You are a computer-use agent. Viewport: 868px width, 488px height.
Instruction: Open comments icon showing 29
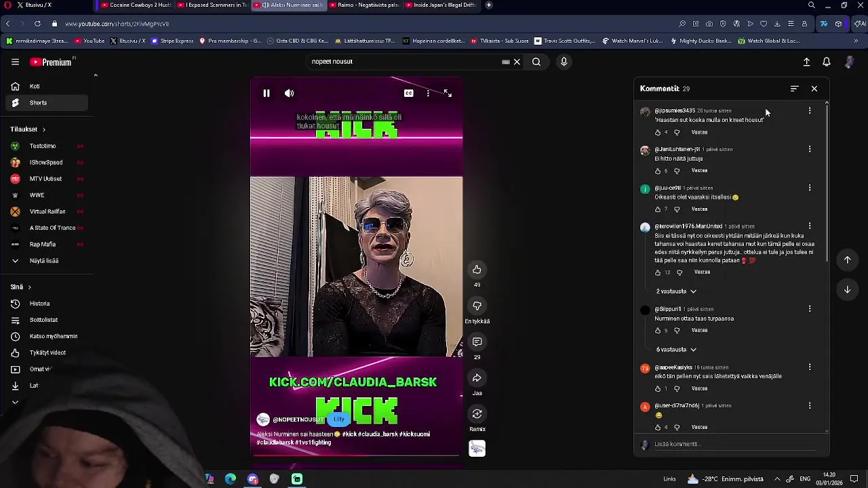click(x=477, y=342)
